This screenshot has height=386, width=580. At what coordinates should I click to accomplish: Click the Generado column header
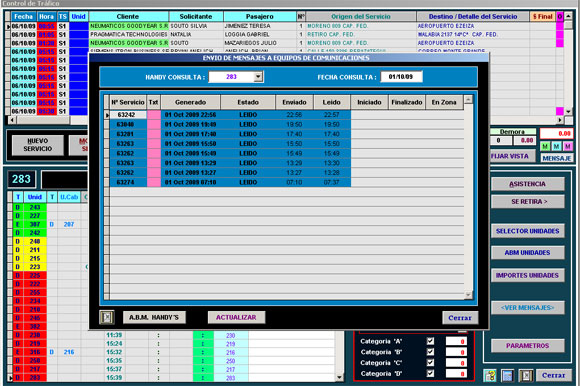pos(190,102)
